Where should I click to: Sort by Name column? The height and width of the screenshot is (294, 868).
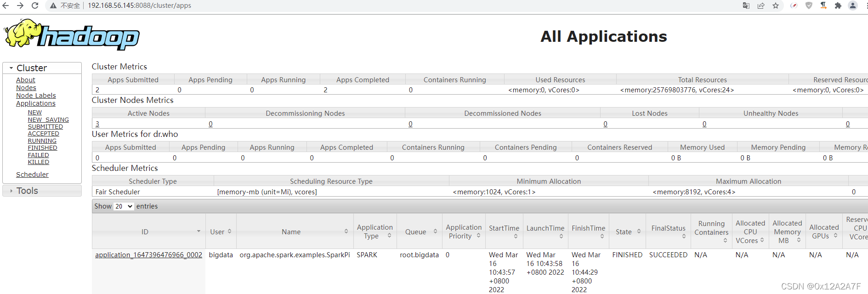(346, 232)
